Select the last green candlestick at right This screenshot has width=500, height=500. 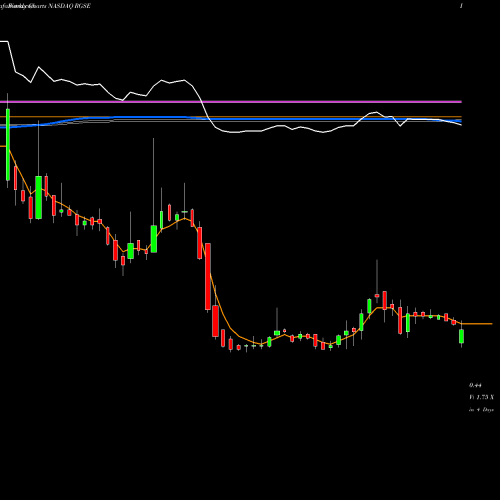click(x=462, y=336)
